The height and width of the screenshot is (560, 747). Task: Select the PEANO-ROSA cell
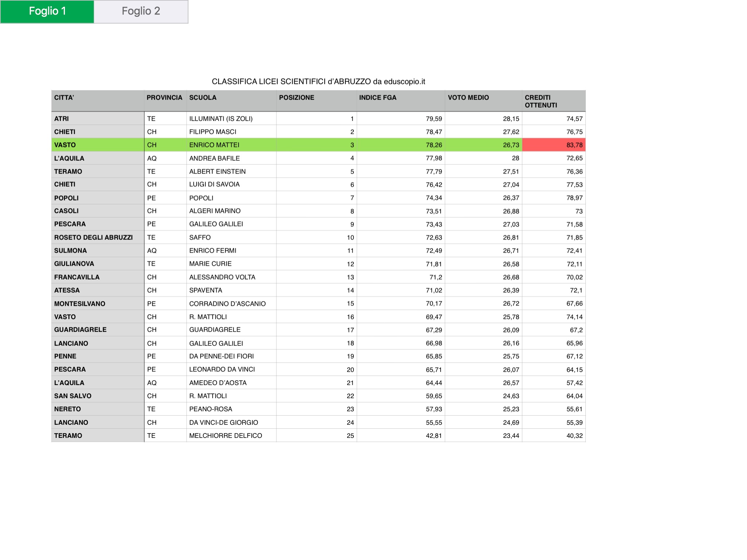[x=231, y=409]
